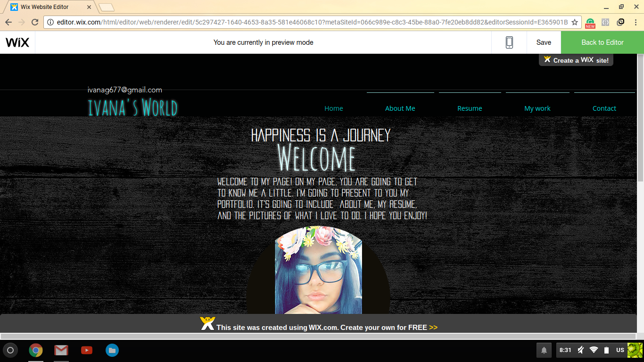This screenshot has width=644, height=362.
Task: Open the notifications bell in the tray
Action: (x=544, y=350)
